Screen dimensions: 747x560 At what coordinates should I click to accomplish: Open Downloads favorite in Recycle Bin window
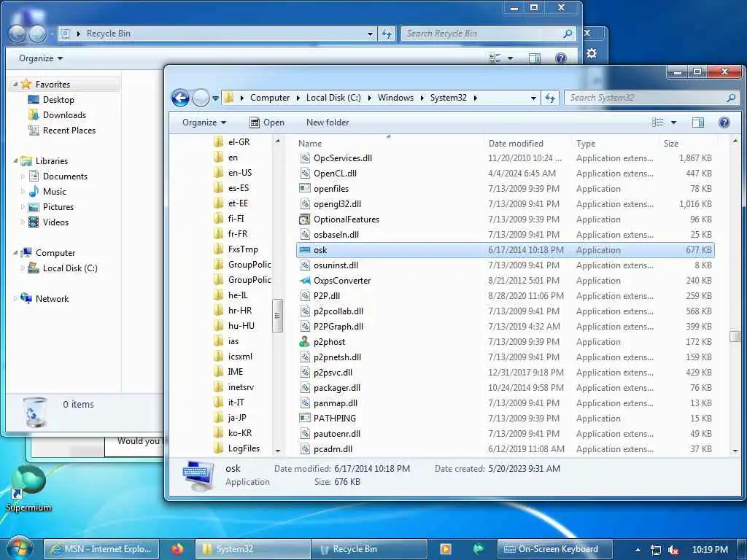(x=64, y=114)
